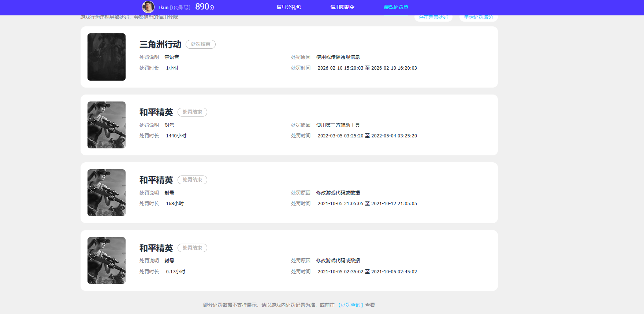This screenshot has height=314, width=644.
Task: Click the 使用或传播违规信息 reason text
Action: tap(338, 57)
